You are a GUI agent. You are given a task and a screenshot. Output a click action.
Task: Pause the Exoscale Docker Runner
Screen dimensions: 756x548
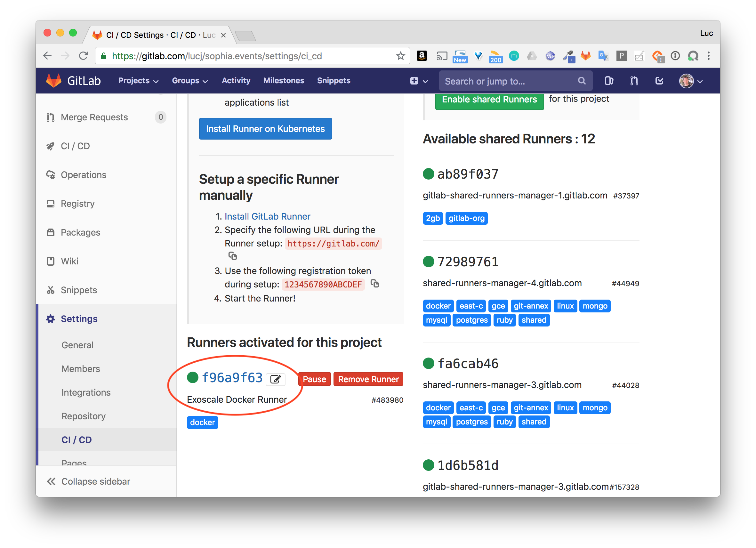[x=314, y=379]
